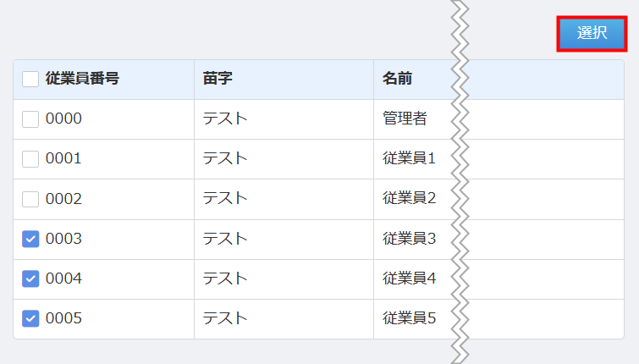The image size is (639, 364).
Task: Uncheck the checkbox for employee 0003
Action: pos(30,240)
